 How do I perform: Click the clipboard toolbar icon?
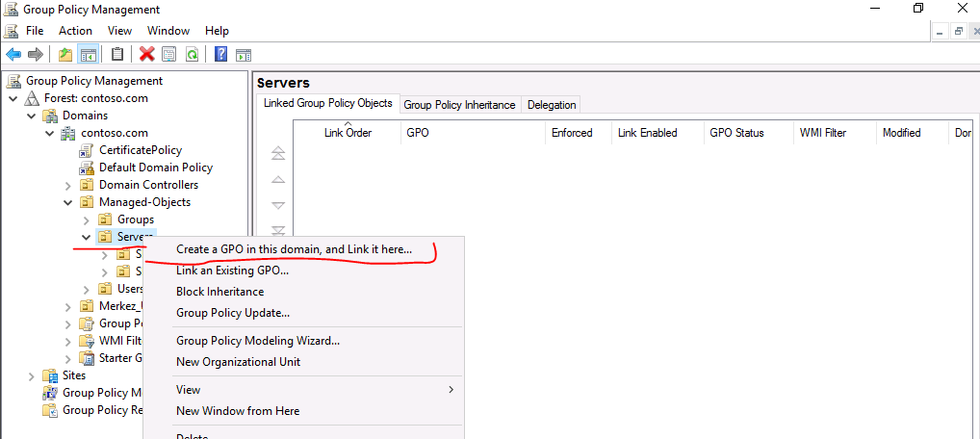[116, 55]
